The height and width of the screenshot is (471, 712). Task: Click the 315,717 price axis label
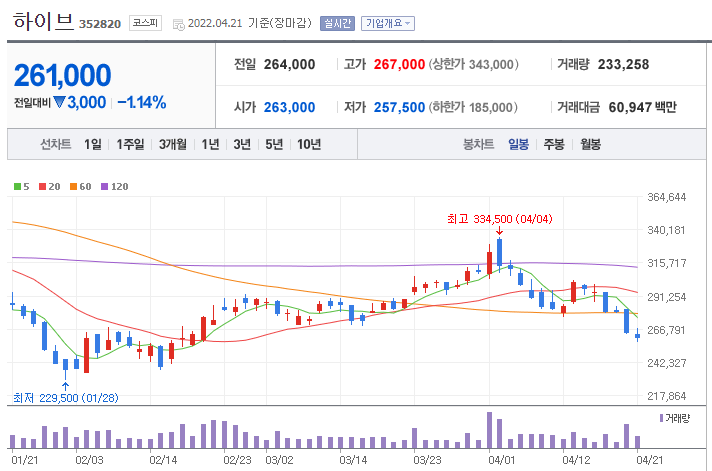(x=667, y=263)
